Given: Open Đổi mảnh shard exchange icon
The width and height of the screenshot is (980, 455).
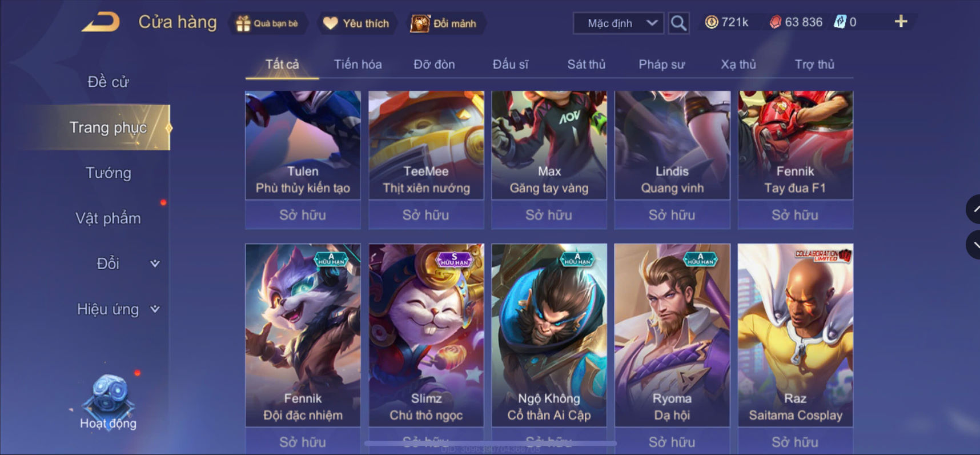Looking at the screenshot, I should [x=420, y=23].
